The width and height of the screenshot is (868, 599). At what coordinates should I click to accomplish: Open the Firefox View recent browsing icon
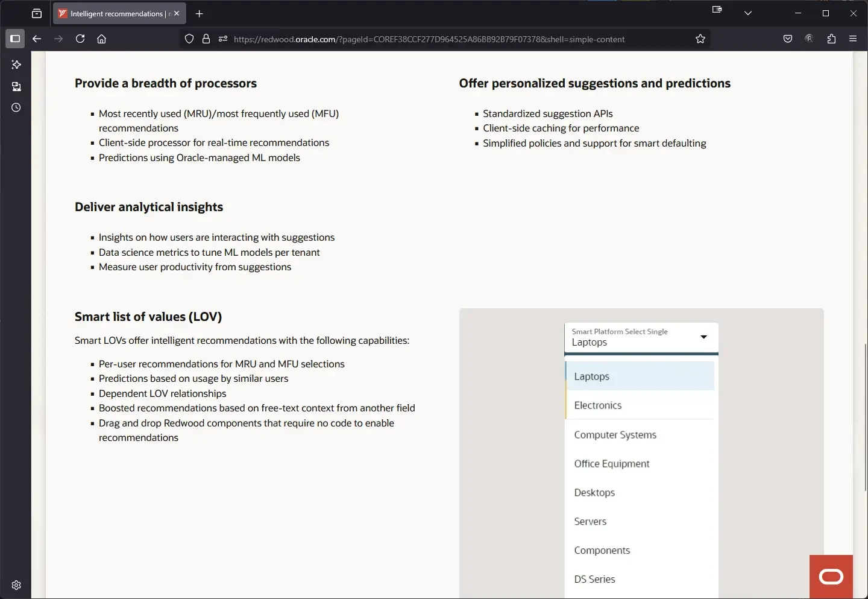[x=37, y=13]
